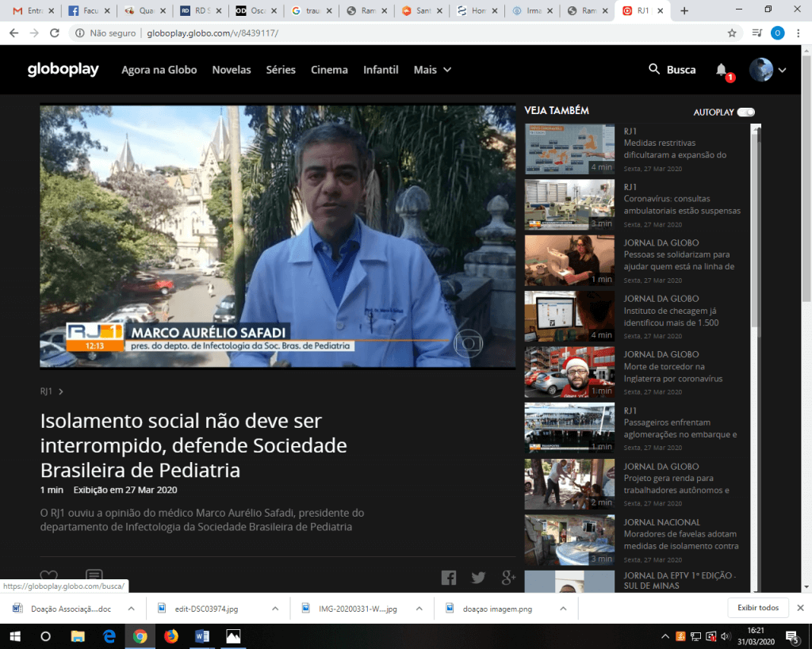Image resolution: width=812 pixels, height=649 pixels.
Task: Share video on Google Plus icon
Action: (x=508, y=577)
